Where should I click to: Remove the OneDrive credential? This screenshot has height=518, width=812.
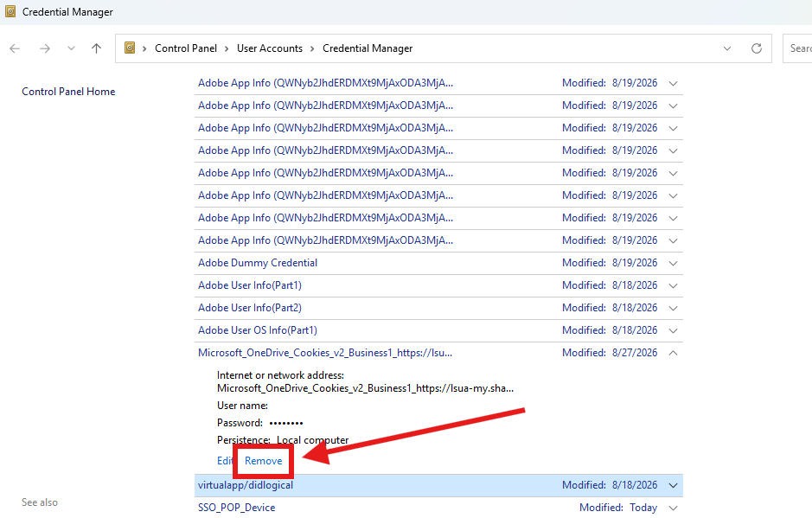pyautogui.click(x=264, y=461)
